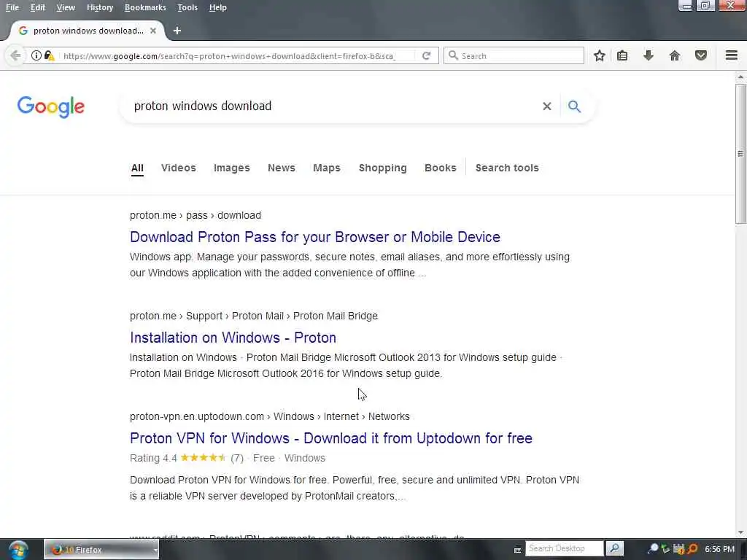Open a new tab with plus button
Image resolution: width=747 pixels, height=560 pixels.
pos(177,31)
